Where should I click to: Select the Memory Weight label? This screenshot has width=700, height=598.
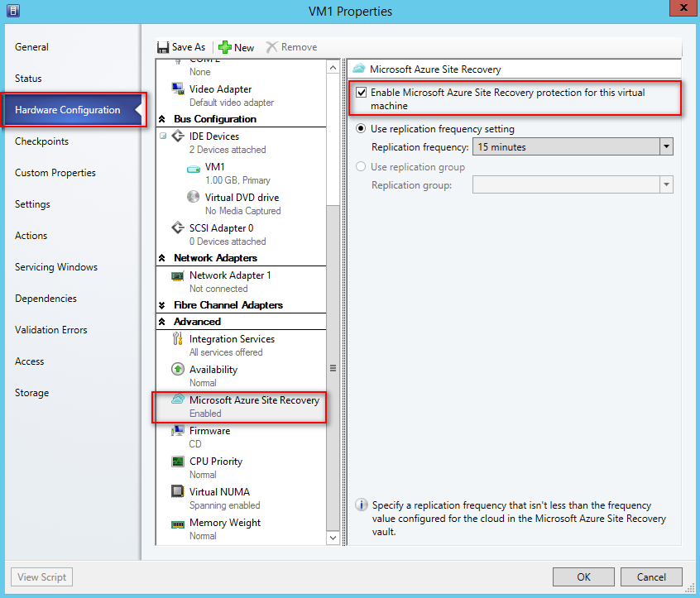[225, 523]
